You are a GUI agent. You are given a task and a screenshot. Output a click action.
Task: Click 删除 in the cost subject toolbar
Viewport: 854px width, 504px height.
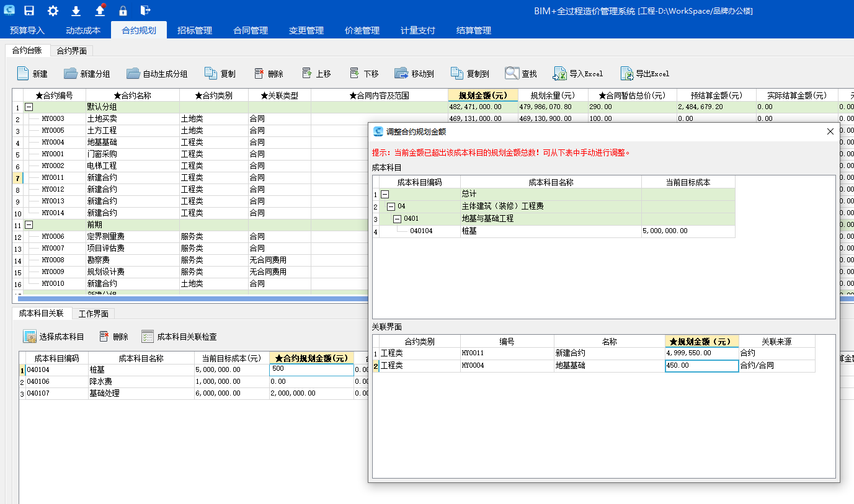pos(113,337)
